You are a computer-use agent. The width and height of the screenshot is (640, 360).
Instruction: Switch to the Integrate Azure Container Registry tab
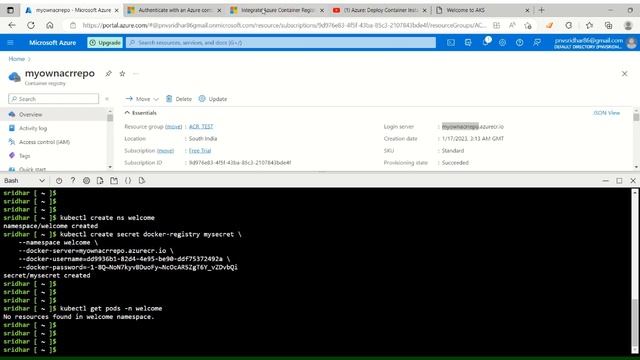click(x=277, y=10)
